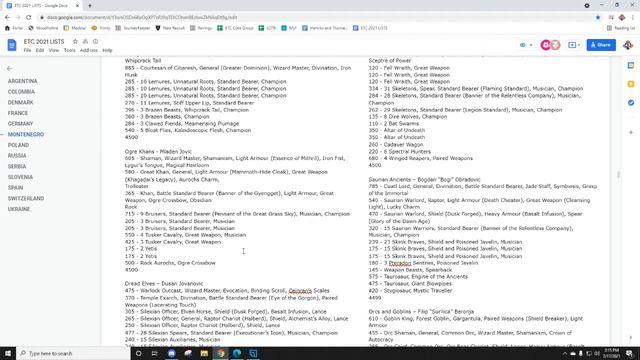Open the Chrome three-dot menu
The height and width of the screenshot is (360, 640).
pyautogui.click(x=633, y=18)
